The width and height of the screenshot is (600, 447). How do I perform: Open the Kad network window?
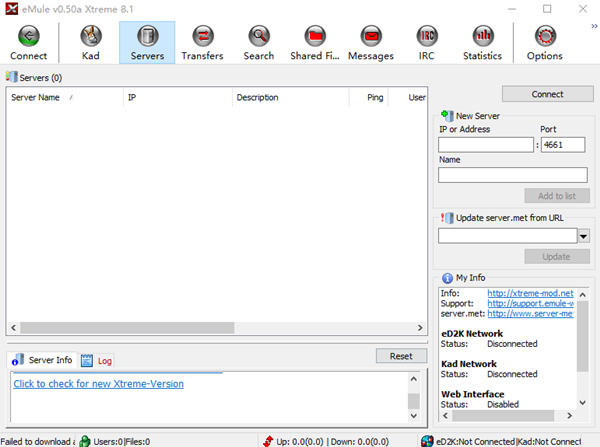(90, 42)
